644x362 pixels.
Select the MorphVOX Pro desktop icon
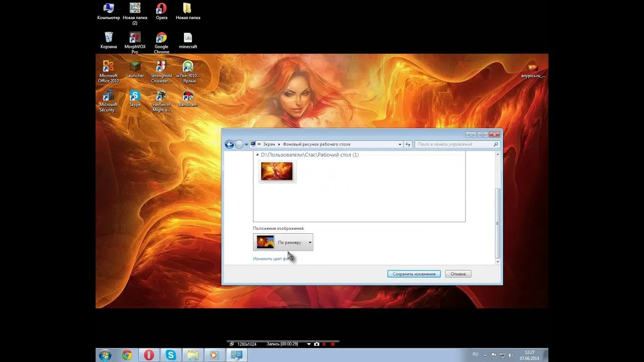click(x=135, y=43)
